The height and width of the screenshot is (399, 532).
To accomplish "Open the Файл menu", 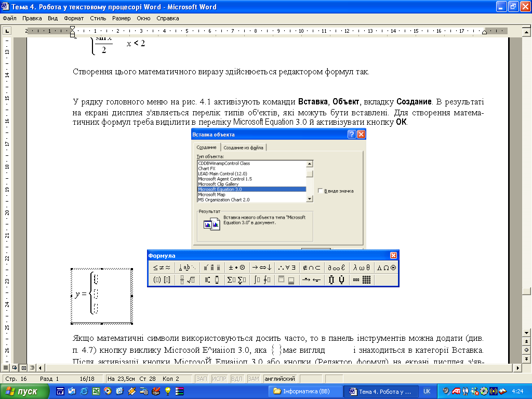I will point(9,18).
